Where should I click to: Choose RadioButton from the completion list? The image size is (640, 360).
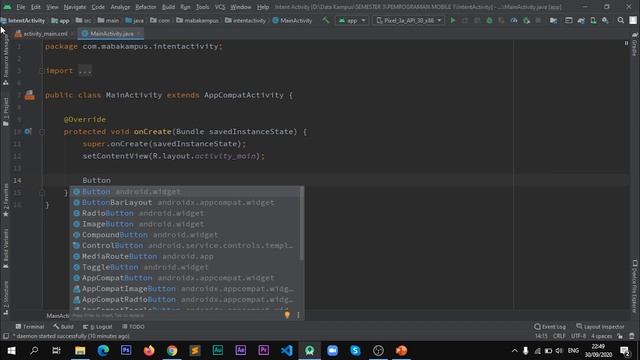click(186, 213)
